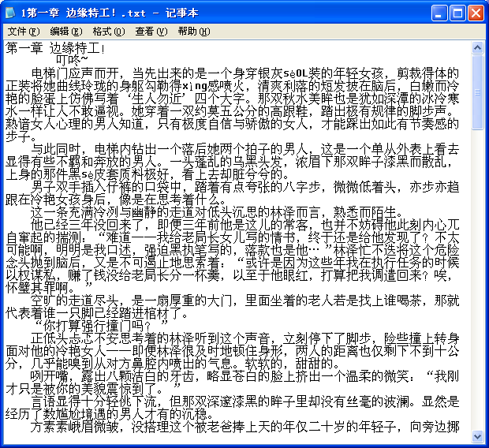This screenshot has width=489, height=448.
Task: Click the paragraph starting with 空旷的走道尽头
Action: (237, 300)
